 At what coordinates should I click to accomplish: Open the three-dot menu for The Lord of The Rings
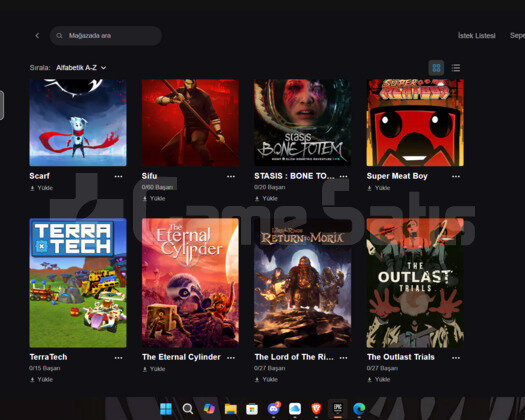pyautogui.click(x=344, y=358)
